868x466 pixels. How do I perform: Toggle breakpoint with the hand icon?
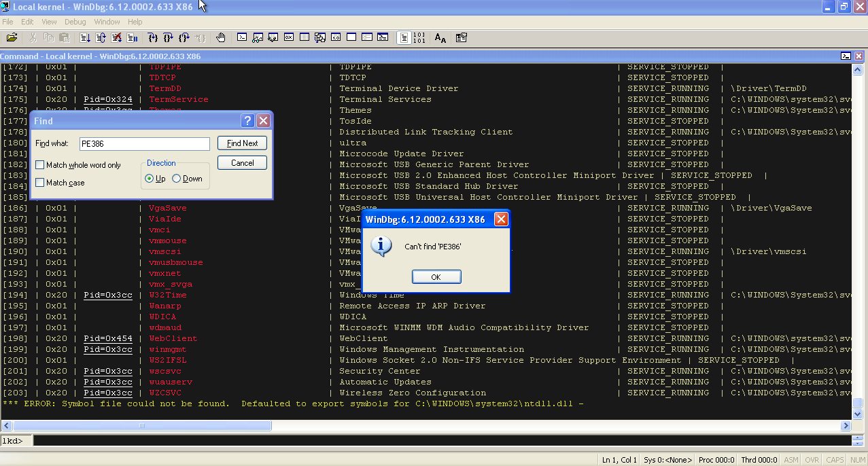pos(221,37)
